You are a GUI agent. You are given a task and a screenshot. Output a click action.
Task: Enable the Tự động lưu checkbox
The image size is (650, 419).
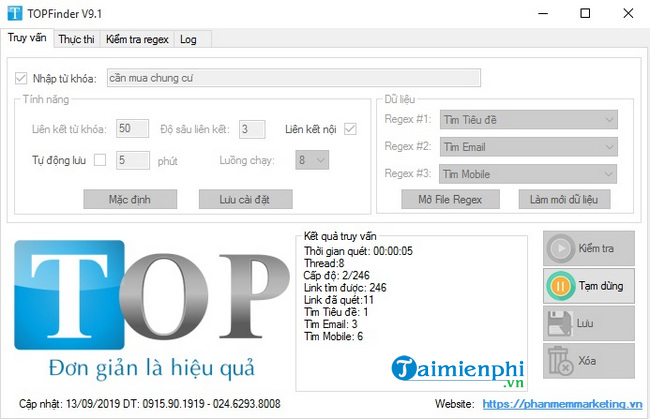pos(100,160)
